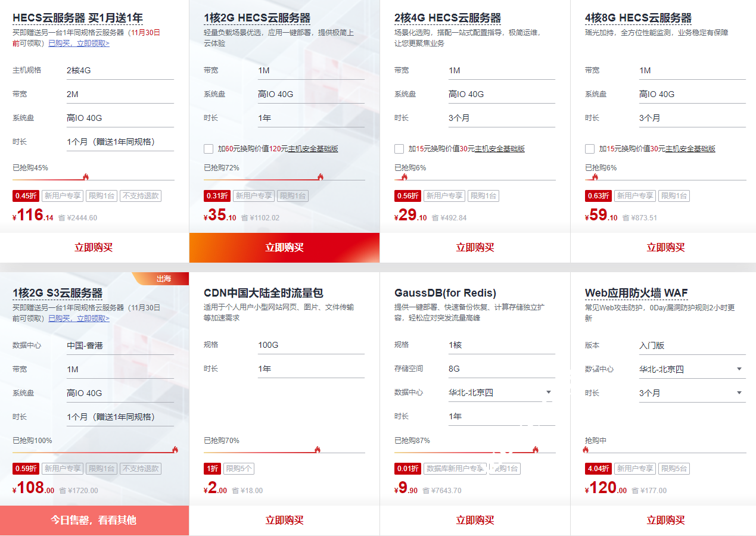Screen dimensions: 756x536
Task: Tick 加60元换购 checkbox in 1核2G HECS card
Action: 209,149
